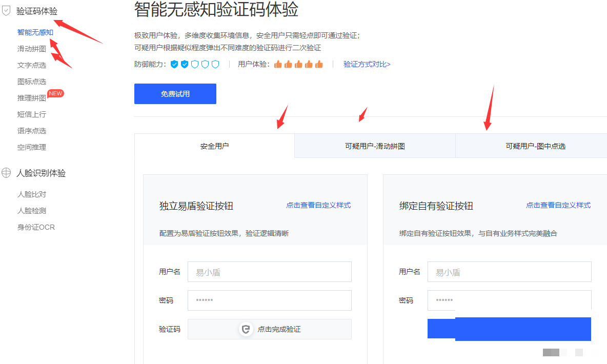Open 身份证OCR in sidebar
The width and height of the screenshot is (607, 364).
point(36,227)
